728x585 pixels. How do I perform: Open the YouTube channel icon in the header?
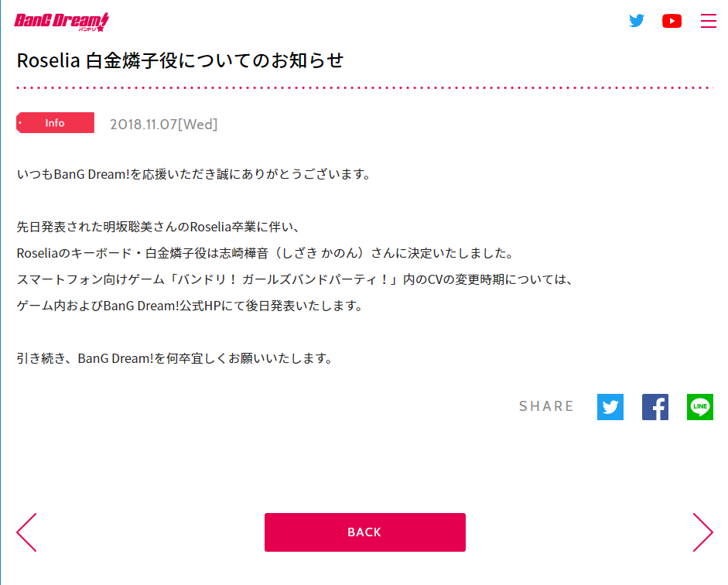pyautogui.click(x=672, y=21)
